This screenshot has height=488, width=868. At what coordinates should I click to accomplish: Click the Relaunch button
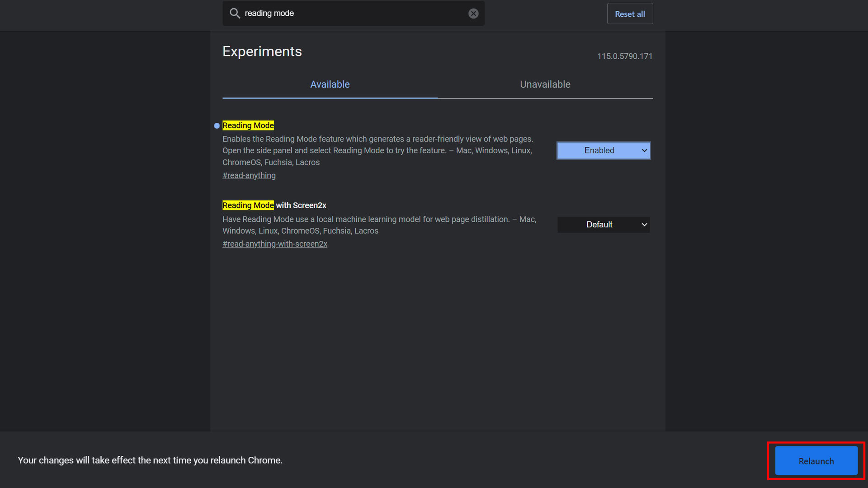click(816, 461)
